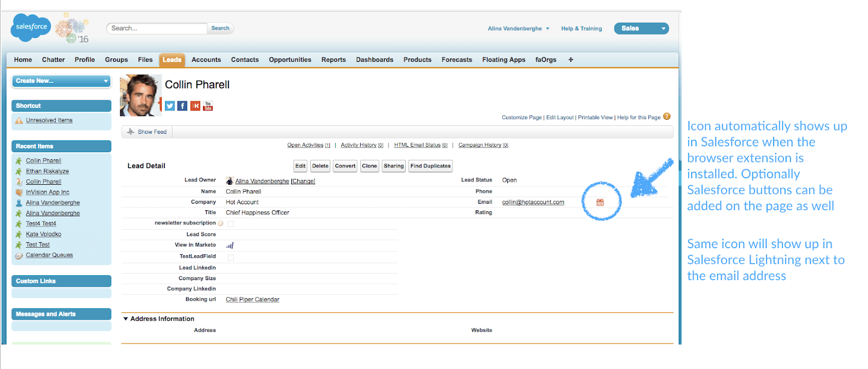Switch to the Chatter tab

(53, 60)
